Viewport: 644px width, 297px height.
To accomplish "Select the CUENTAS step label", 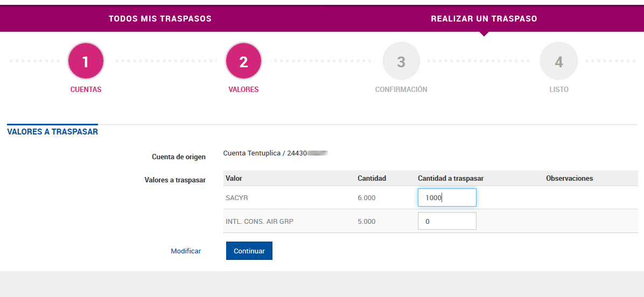I will pyautogui.click(x=86, y=90).
